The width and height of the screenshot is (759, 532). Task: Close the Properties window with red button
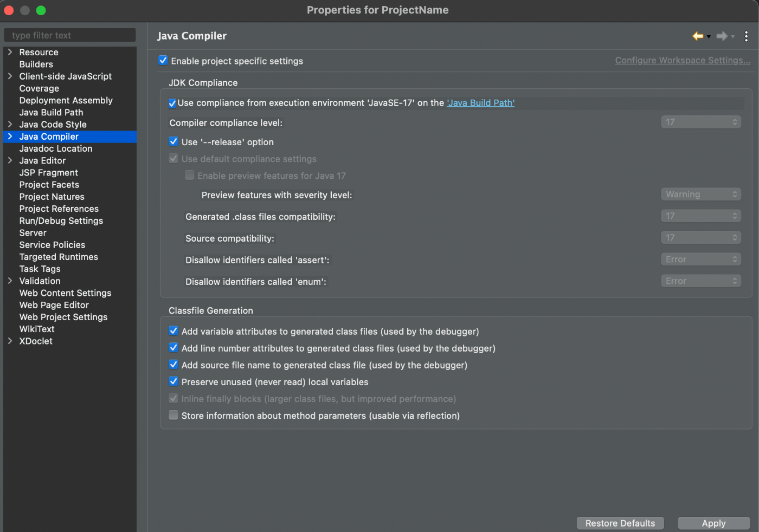point(9,10)
